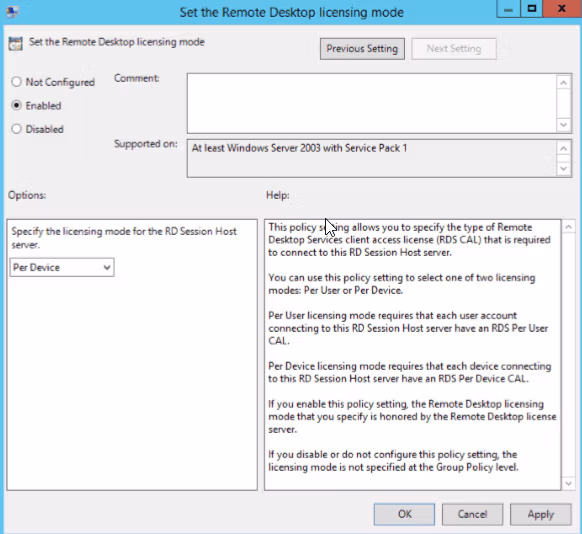Click the 'Set the Remote Desktop licensing mode' heading

[x=117, y=42]
